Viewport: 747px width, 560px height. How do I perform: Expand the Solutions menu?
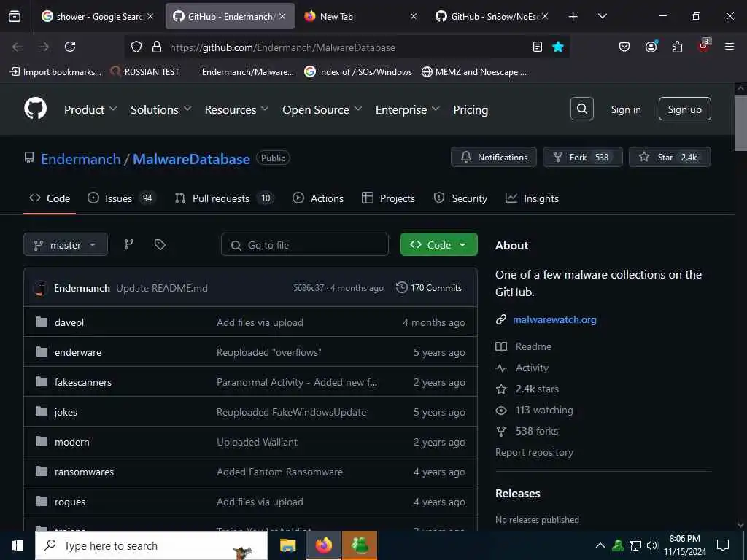point(161,109)
